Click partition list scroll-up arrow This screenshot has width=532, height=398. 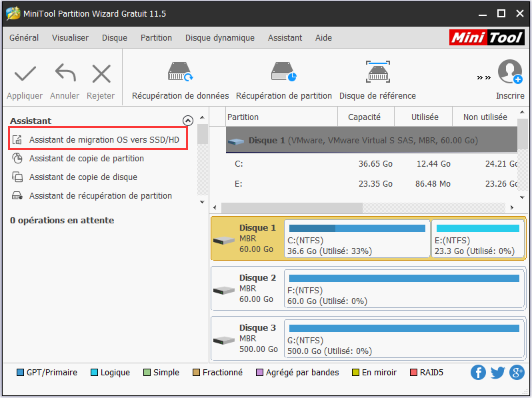522,112
